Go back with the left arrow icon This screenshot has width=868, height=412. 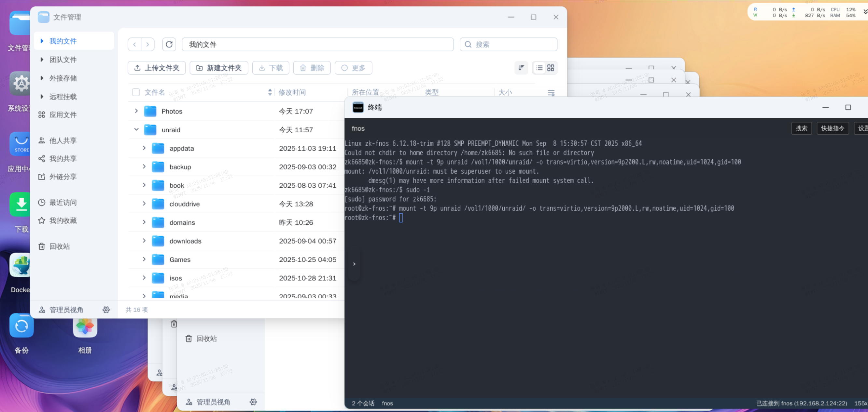point(135,45)
